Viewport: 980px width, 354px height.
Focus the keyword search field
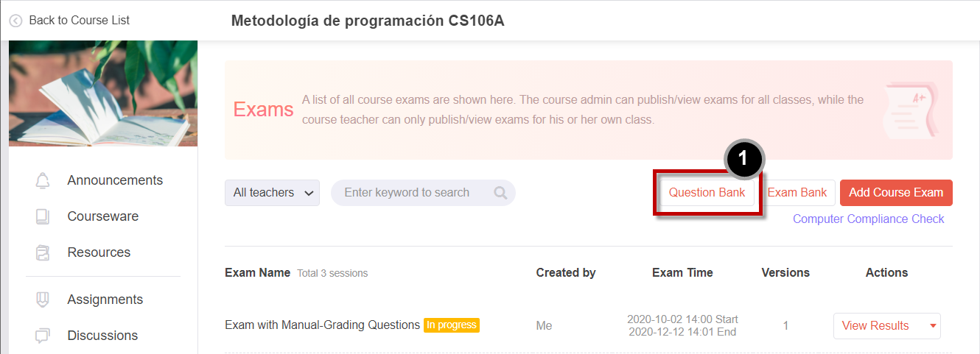(423, 193)
